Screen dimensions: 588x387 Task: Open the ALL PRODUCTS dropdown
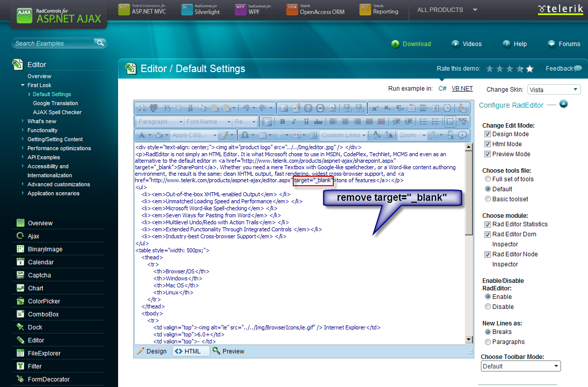[x=447, y=10]
